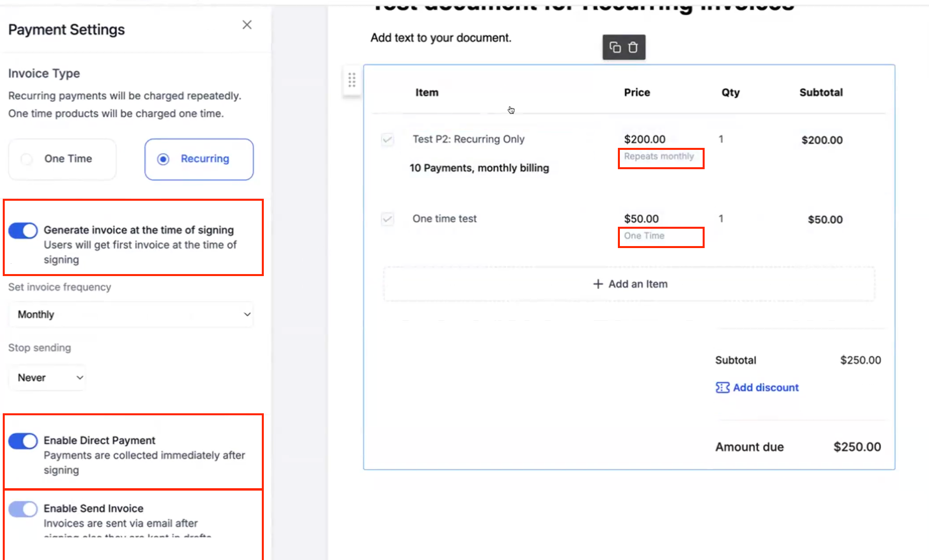Click the plus icon in Add an Item
Image resolution: width=929 pixels, height=560 pixels.
pyautogui.click(x=598, y=284)
